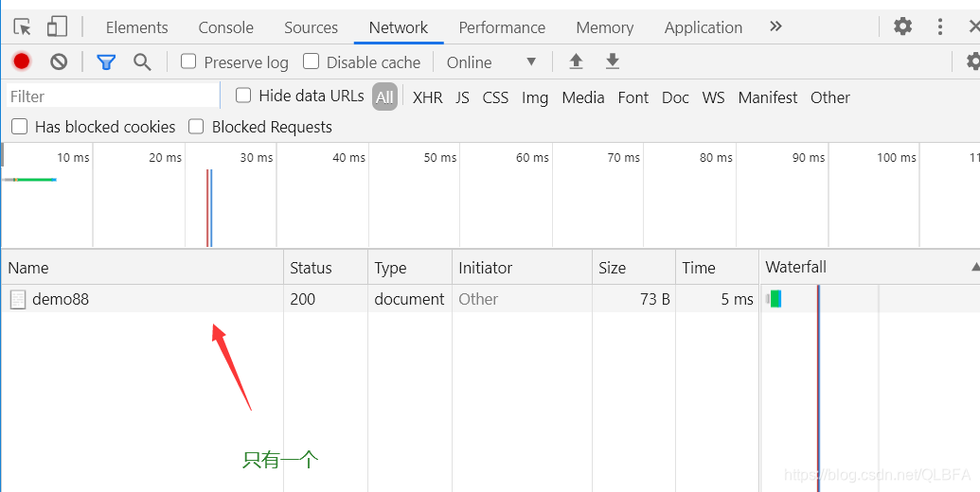
Task: Filter requests by XHR
Action: (x=427, y=97)
